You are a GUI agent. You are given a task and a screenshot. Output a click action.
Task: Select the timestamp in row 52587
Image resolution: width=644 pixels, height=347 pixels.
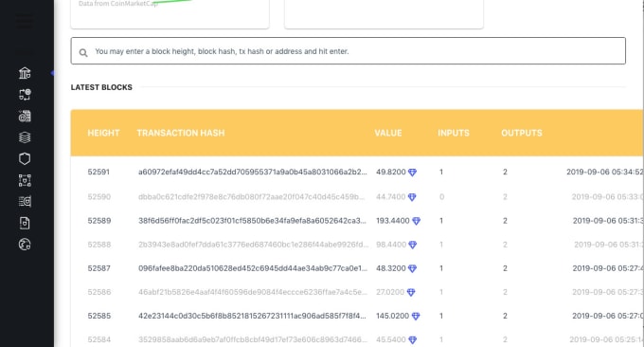click(608, 268)
